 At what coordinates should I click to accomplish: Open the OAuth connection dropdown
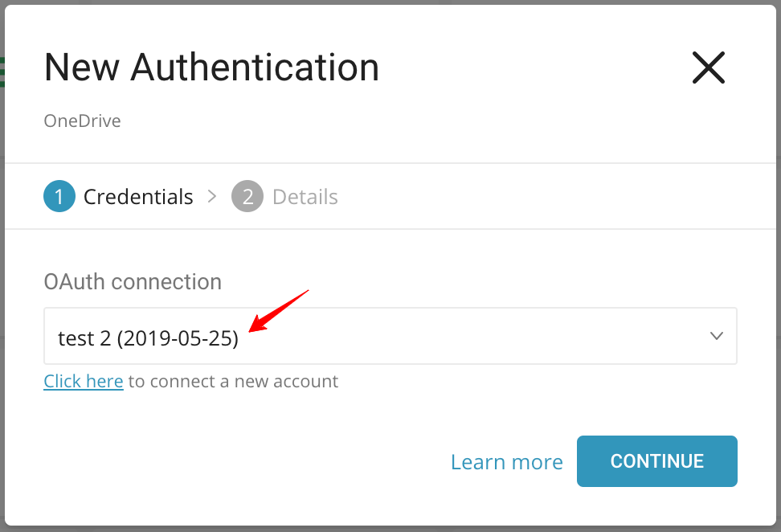coord(390,337)
